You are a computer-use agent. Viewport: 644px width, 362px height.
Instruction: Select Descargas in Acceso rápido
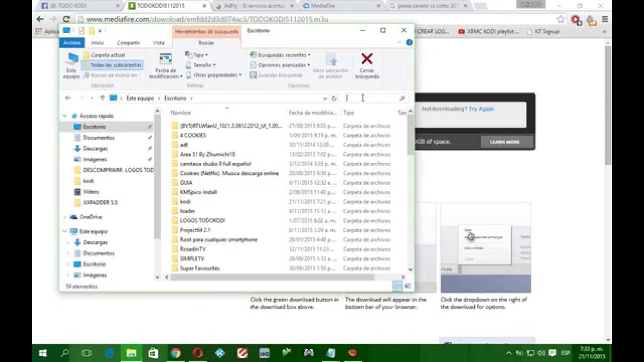pyautogui.click(x=95, y=148)
